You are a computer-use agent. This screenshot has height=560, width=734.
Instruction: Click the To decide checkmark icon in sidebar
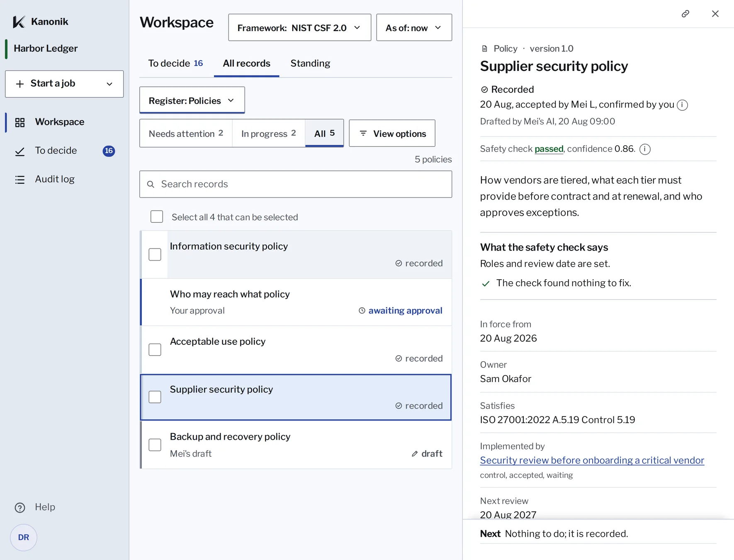[20, 151]
